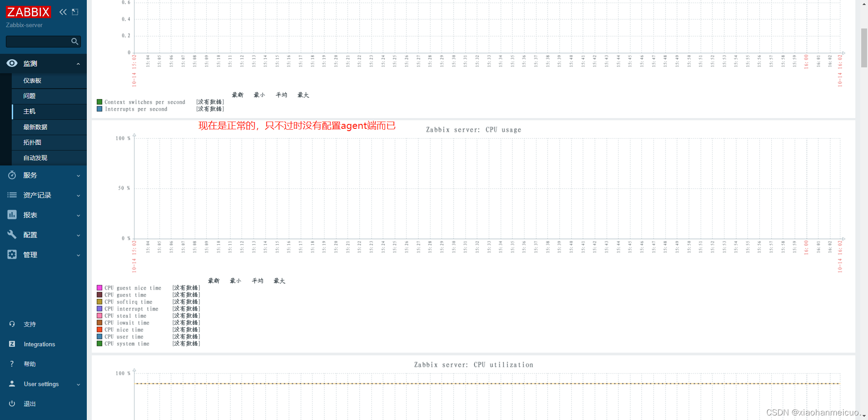Open the 自动发现 submenu item
Viewport: 868px width, 420px height.
click(x=49, y=158)
